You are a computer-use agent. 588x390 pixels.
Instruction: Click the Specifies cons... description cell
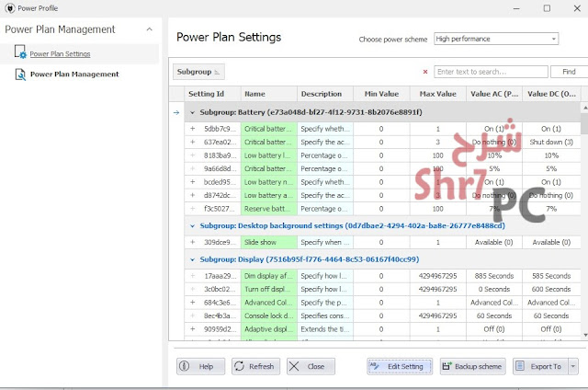(x=325, y=315)
